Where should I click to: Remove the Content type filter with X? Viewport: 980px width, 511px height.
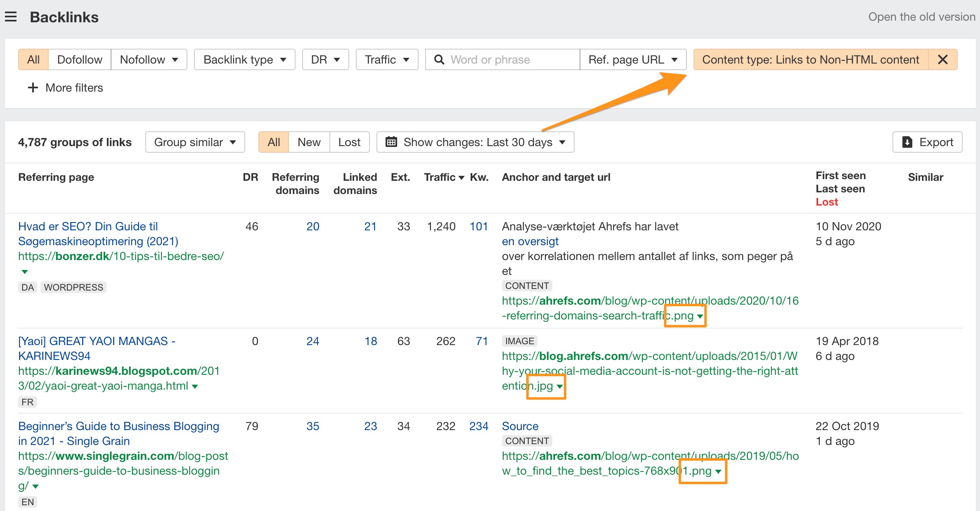942,60
